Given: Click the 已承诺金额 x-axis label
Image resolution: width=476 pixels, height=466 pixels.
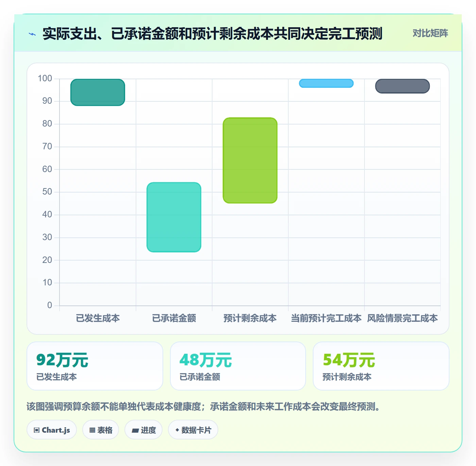Looking at the screenshot, I should coord(174,318).
